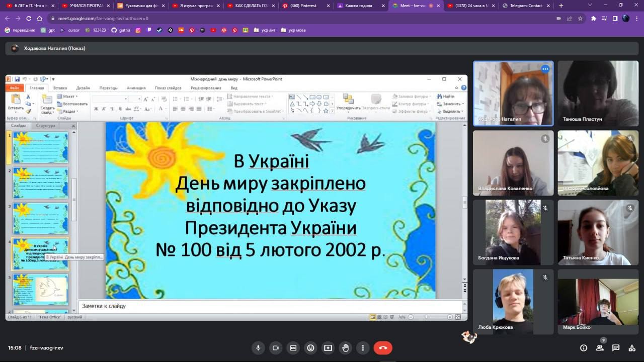Open the meeting details info icon
The image size is (644, 362).
(x=584, y=348)
